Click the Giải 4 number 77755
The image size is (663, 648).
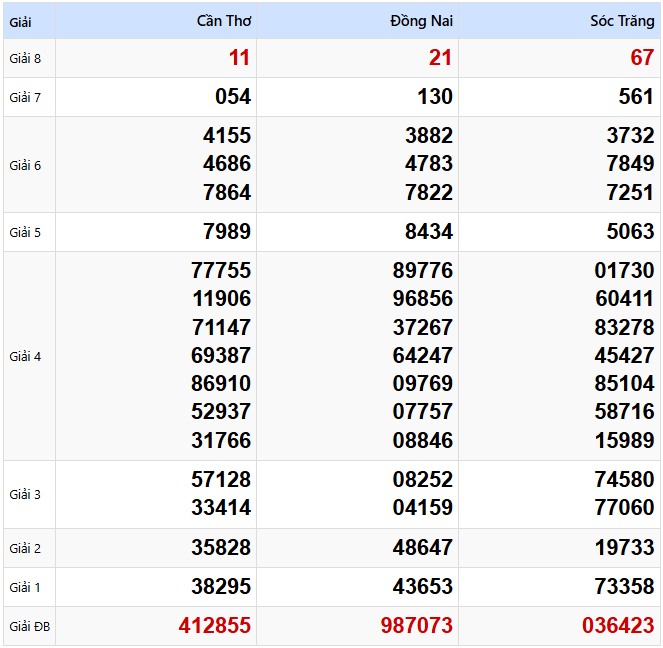[x=221, y=270]
